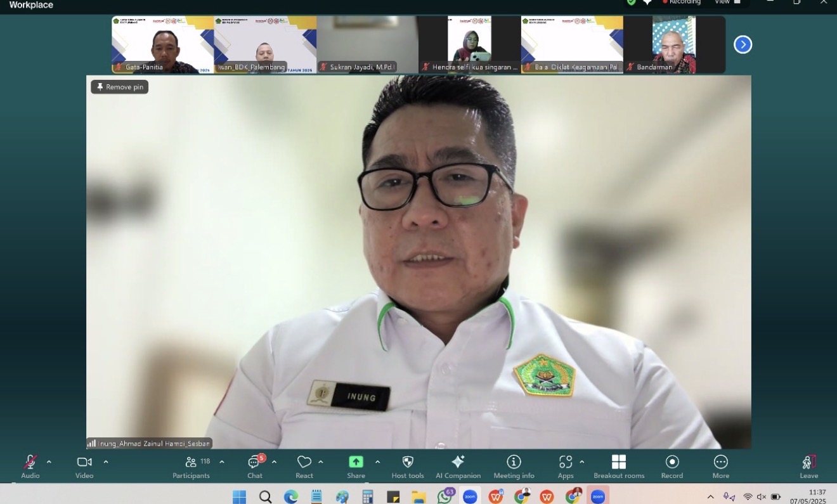Open the Windows Start menu
The width and height of the screenshot is (837, 504).
[238, 496]
